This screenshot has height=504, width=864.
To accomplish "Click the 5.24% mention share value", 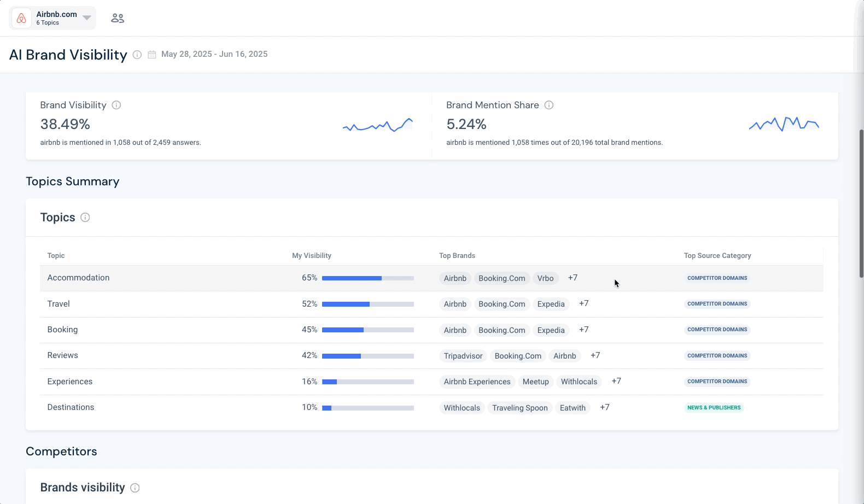I will click(466, 124).
